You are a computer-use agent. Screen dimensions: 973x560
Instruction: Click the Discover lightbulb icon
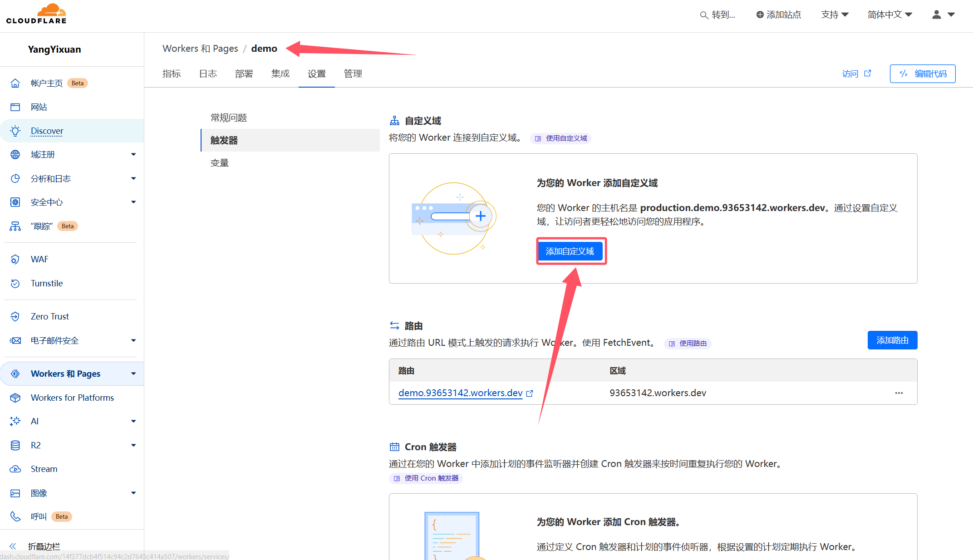coord(15,131)
